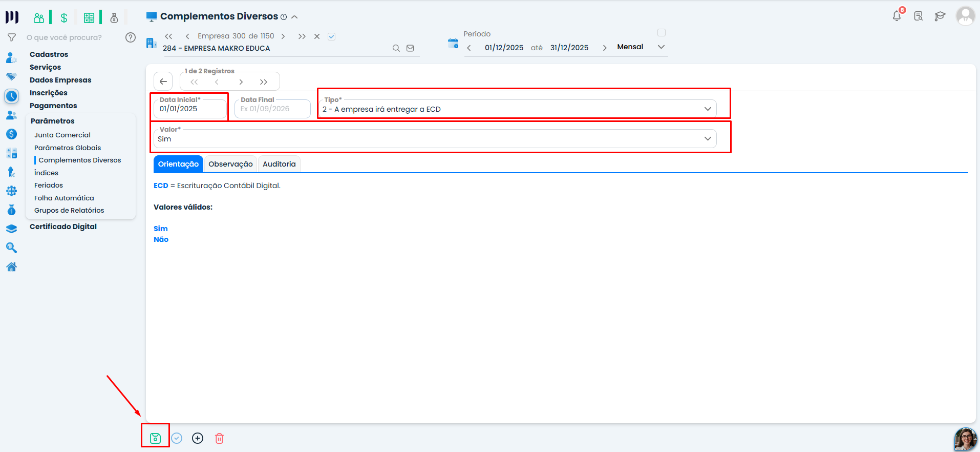
Task: Click the sidebar magnifier search icon
Action: coord(11,248)
